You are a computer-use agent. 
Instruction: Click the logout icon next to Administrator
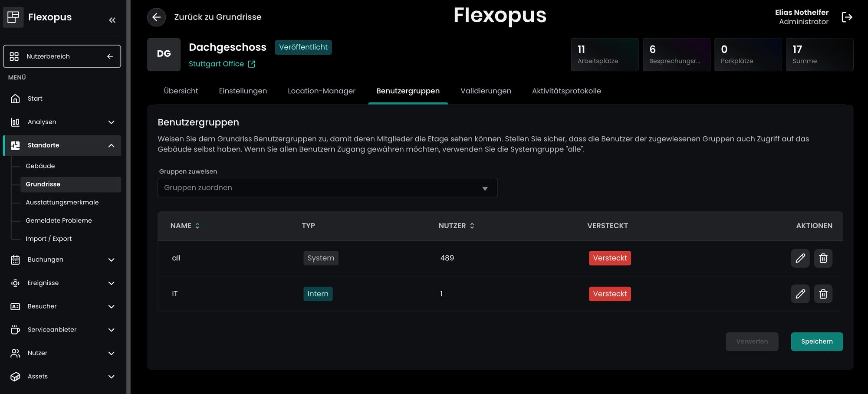point(847,17)
